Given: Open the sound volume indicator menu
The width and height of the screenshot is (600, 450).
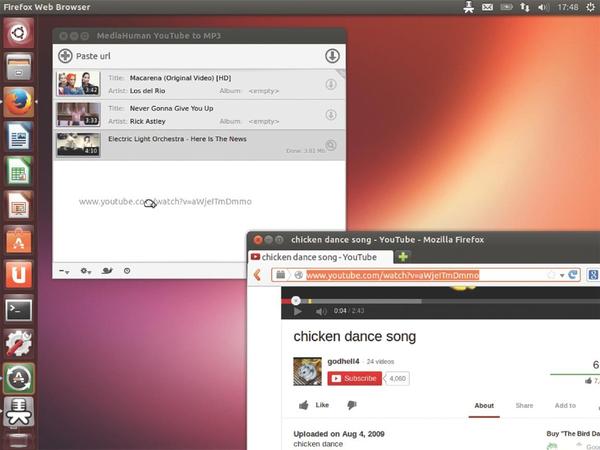Looking at the screenshot, I should click(543, 7).
